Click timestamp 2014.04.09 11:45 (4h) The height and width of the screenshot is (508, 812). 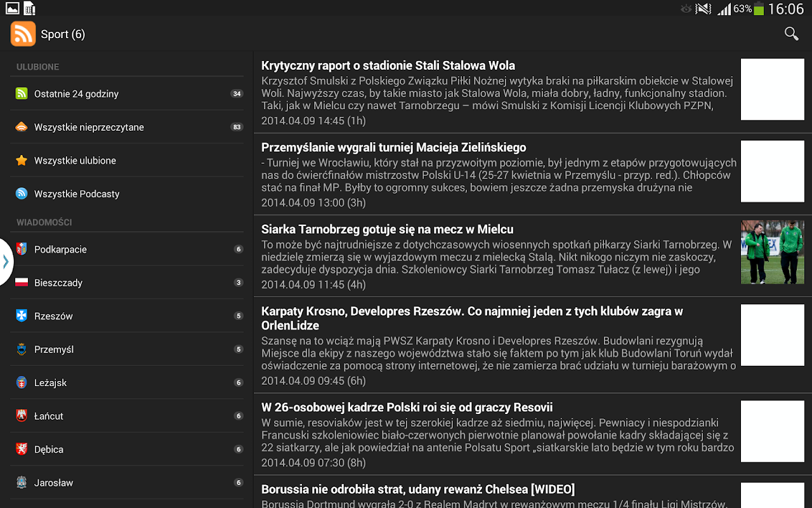[313, 284]
